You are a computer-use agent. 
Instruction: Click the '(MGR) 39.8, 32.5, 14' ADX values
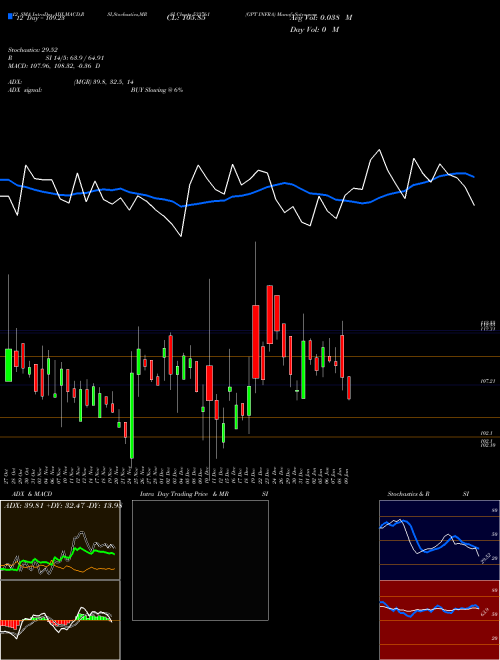pos(103,82)
